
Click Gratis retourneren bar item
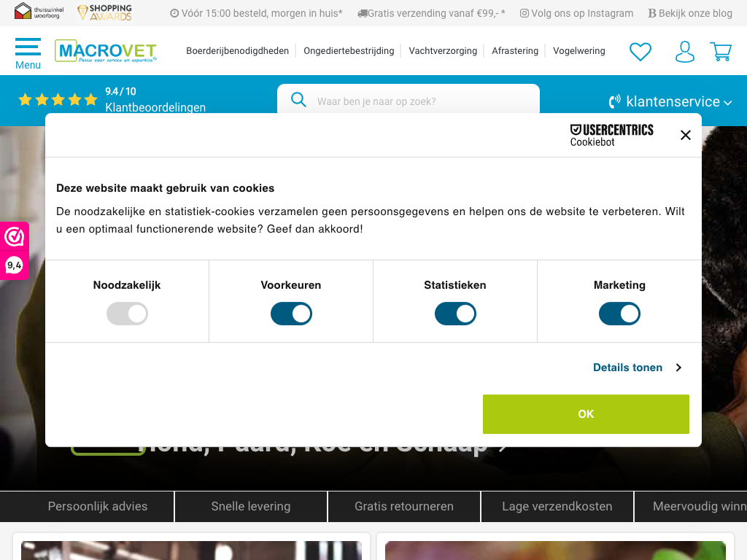(x=404, y=506)
